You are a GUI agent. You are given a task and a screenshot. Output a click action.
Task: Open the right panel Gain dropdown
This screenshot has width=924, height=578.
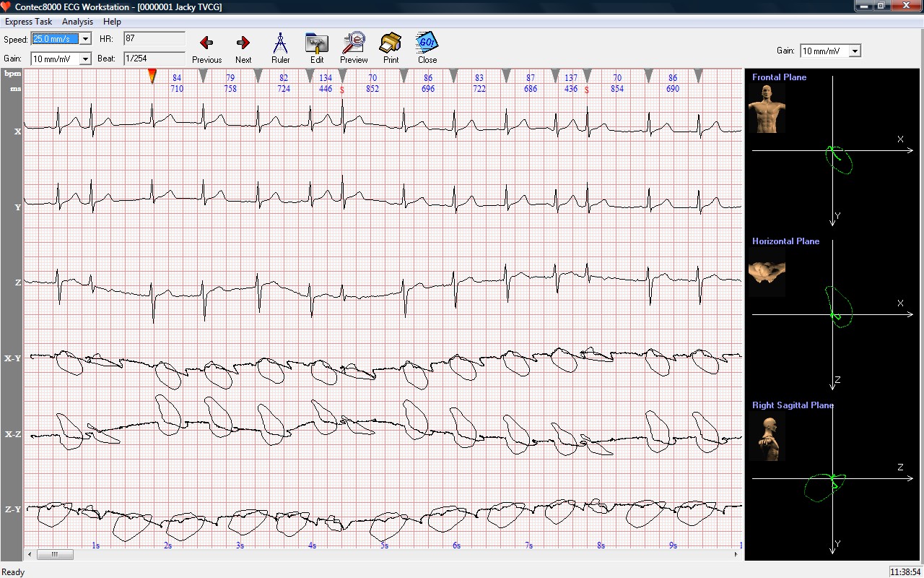click(x=855, y=51)
